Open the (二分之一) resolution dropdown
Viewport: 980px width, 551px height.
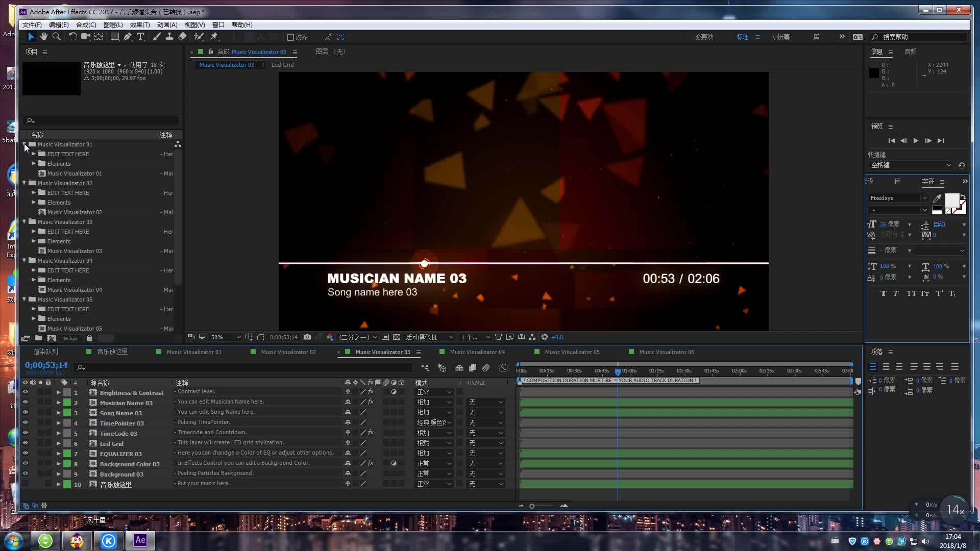click(x=358, y=337)
